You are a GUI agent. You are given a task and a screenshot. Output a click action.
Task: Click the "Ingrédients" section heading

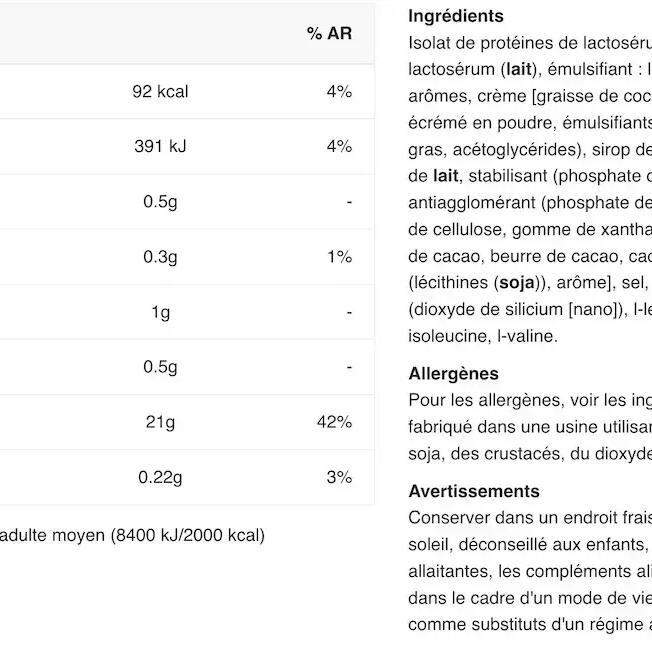[456, 17]
